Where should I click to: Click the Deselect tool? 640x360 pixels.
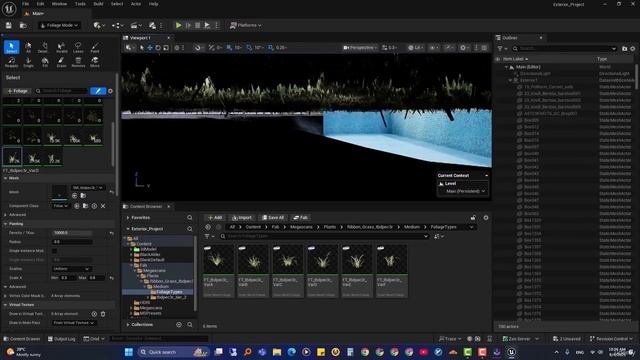click(x=45, y=47)
